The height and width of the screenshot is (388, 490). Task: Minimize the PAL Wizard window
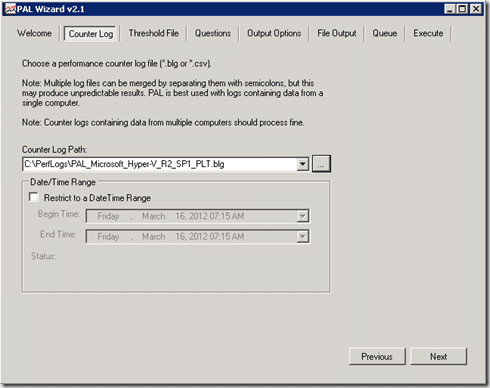pyautogui.click(x=450, y=9)
